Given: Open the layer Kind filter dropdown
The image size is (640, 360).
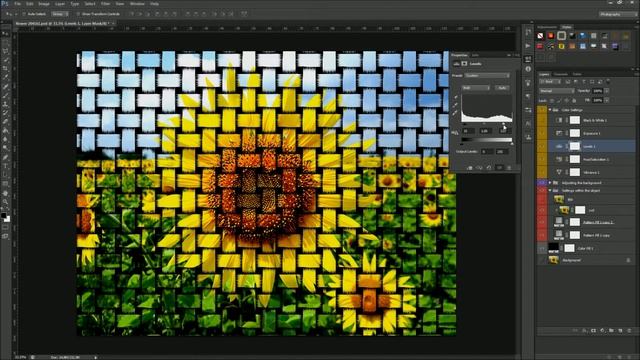Looking at the screenshot, I should click(x=550, y=82).
